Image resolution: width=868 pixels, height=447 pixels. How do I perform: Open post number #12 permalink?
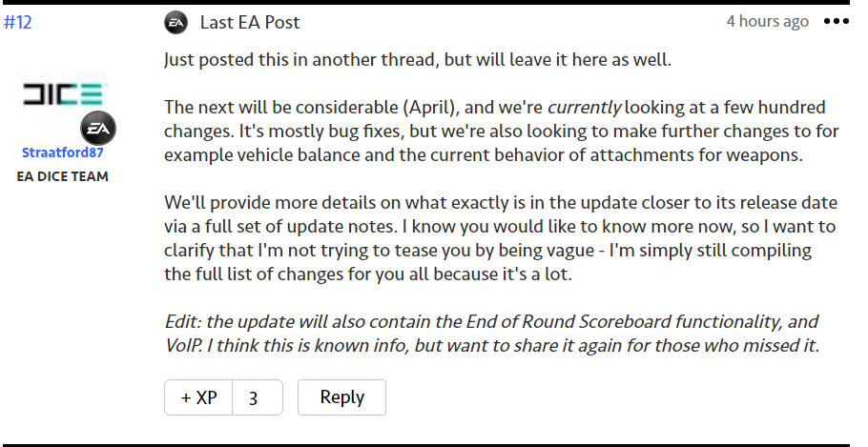point(17,22)
